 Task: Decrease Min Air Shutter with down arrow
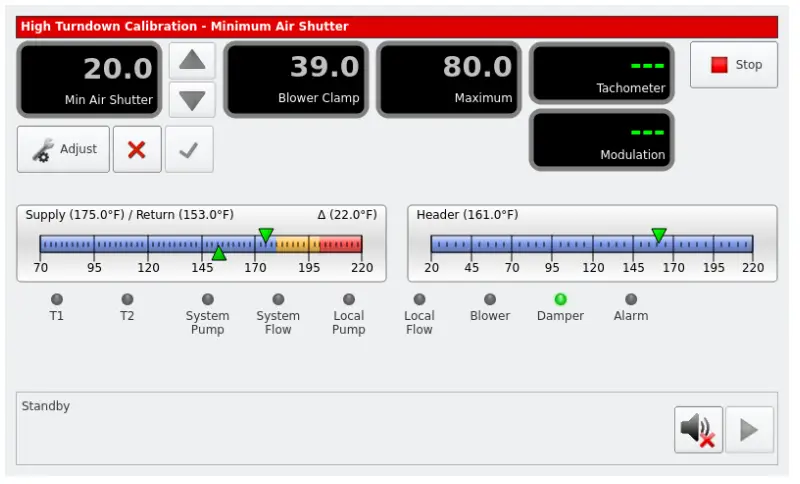(x=192, y=100)
